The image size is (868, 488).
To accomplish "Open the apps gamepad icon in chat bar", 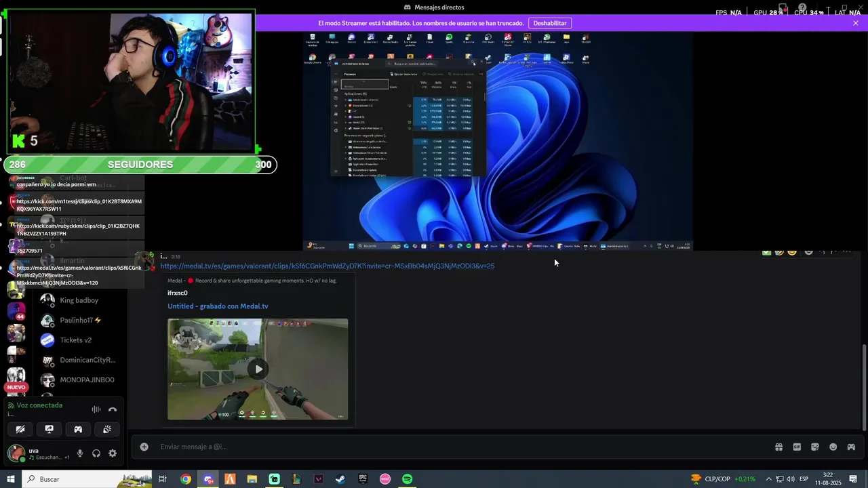I will [x=851, y=447].
